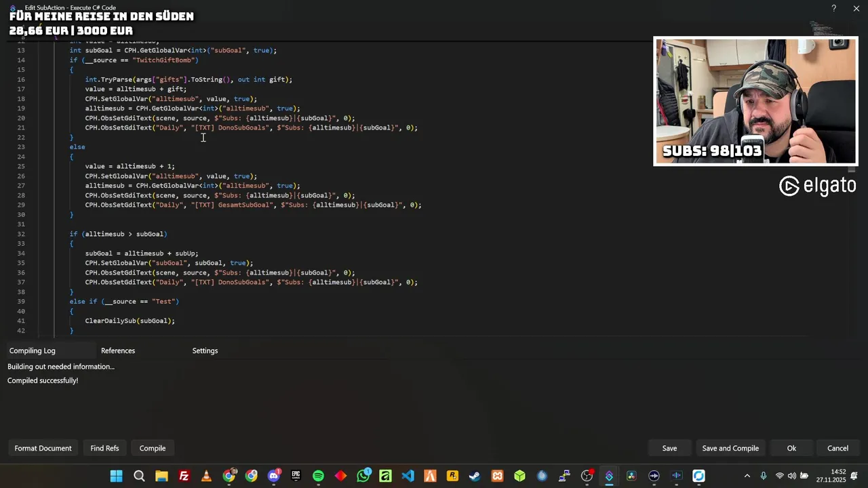The width and height of the screenshot is (868, 488).
Task: Click 'if (alltimesub > subGoal)' on line 32
Action: click(x=118, y=234)
